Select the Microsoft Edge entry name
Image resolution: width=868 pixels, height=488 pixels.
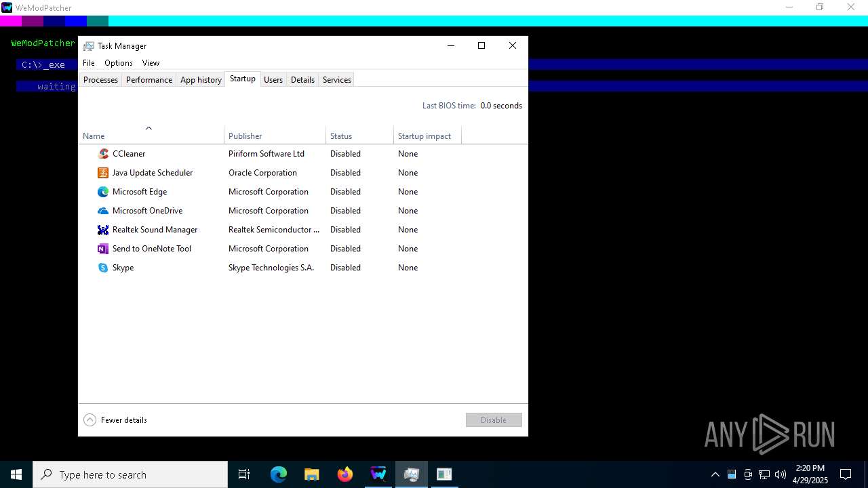click(140, 192)
